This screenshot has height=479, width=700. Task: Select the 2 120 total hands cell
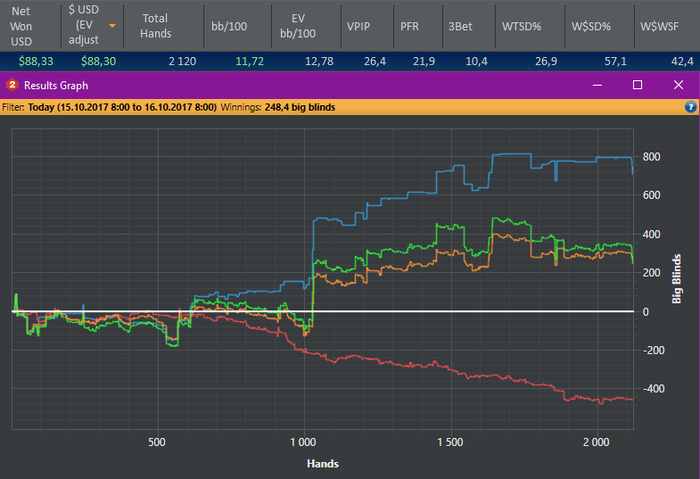(x=182, y=61)
